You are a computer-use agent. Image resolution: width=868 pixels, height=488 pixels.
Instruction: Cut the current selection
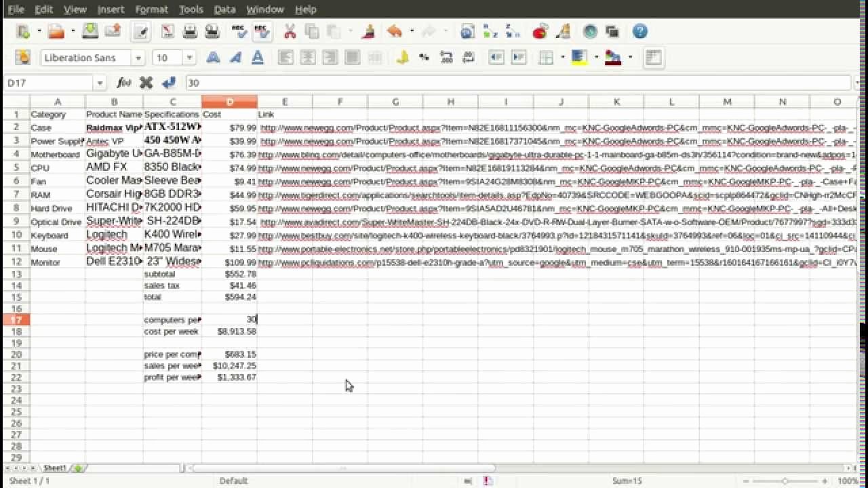pos(289,31)
